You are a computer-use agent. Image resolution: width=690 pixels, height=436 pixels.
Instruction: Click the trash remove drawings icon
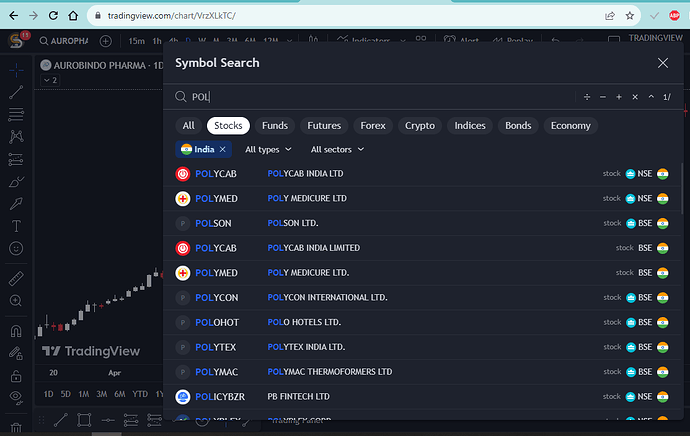point(16,427)
